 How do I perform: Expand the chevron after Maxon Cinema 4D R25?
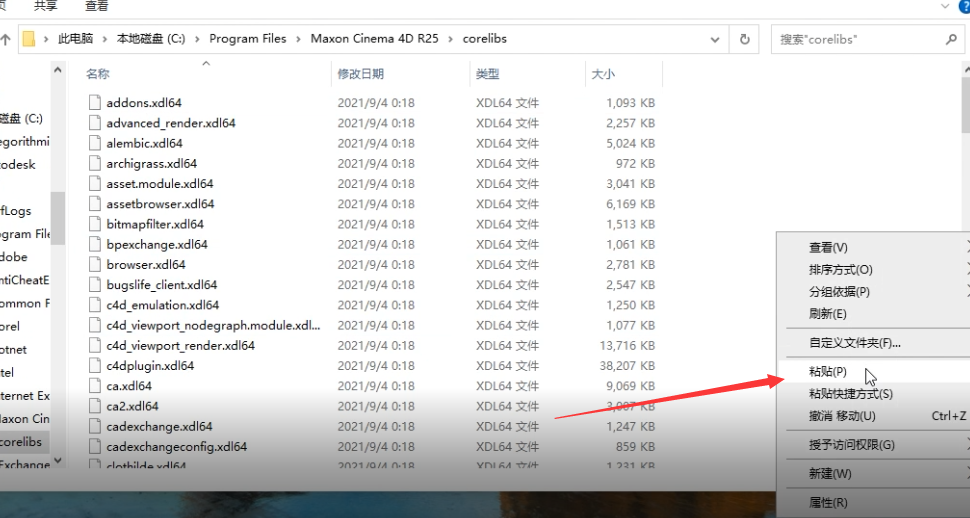[x=450, y=39]
